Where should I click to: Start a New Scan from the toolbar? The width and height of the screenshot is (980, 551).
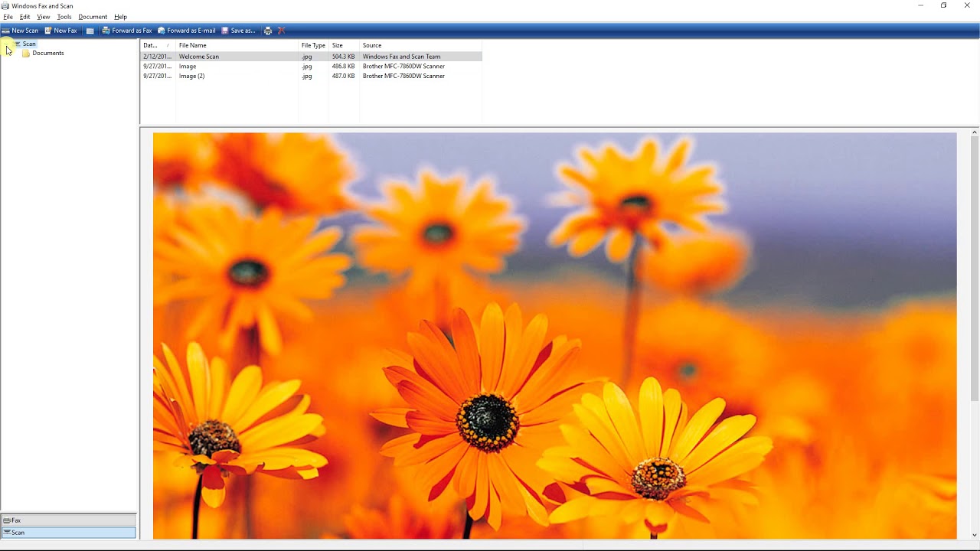(20, 31)
